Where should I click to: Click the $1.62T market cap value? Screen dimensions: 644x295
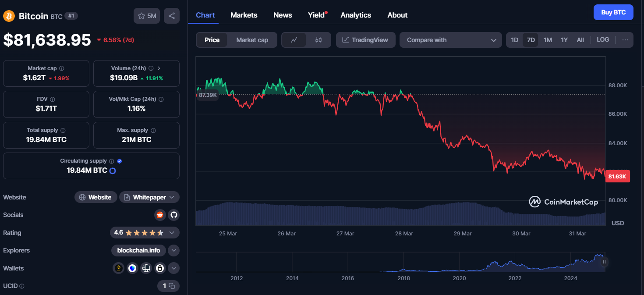[35, 78]
